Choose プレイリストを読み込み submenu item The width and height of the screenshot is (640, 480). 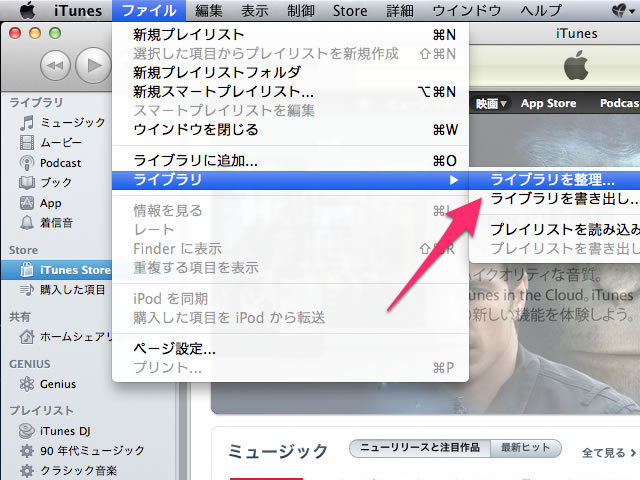554,230
